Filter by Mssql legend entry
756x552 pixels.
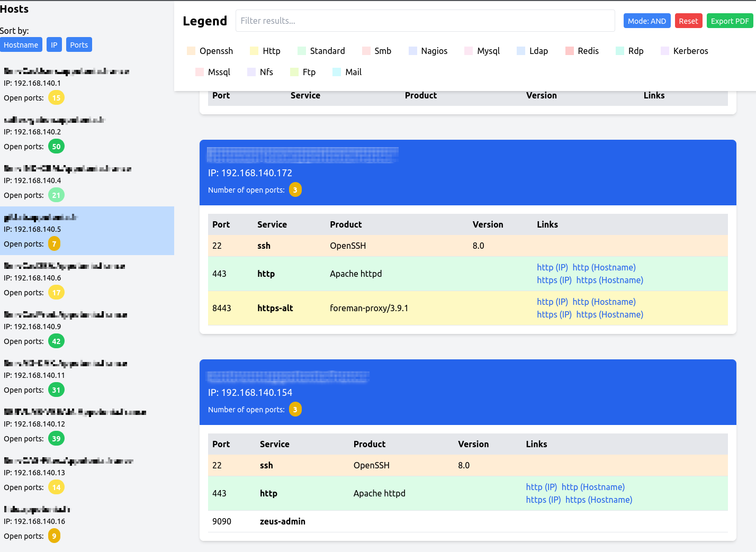pos(213,72)
